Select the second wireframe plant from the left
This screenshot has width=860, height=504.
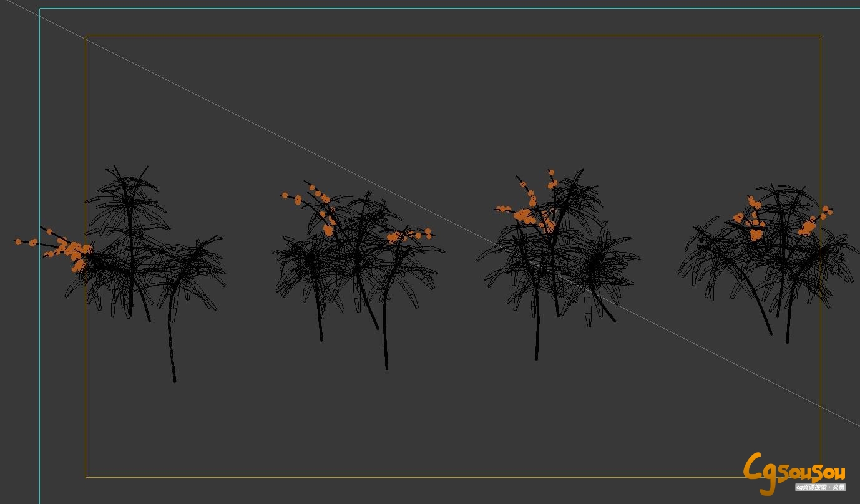359,274
